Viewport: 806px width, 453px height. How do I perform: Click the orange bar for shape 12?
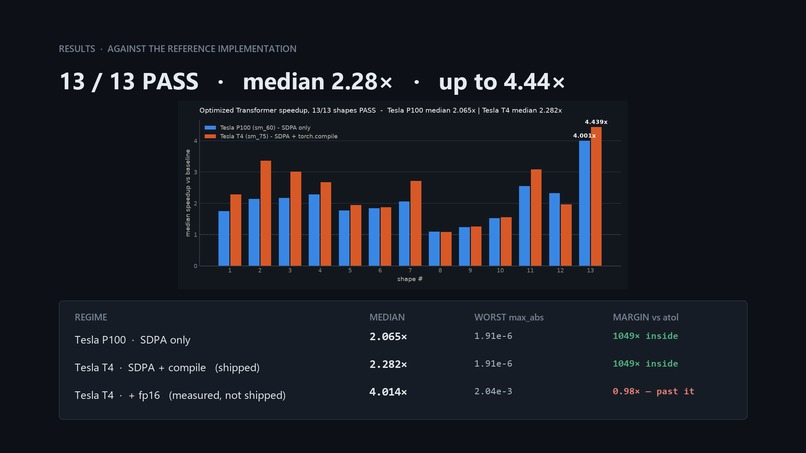tap(566, 235)
